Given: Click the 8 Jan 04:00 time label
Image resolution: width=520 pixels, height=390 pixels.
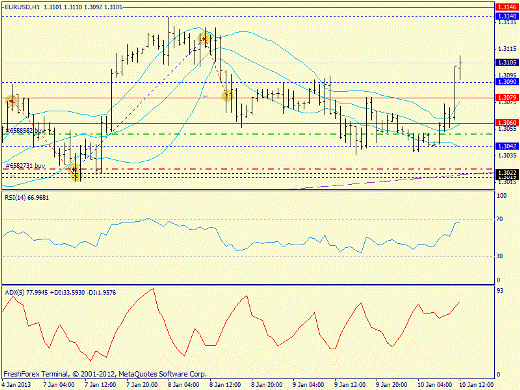Looking at the screenshot, I should coord(184,385).
